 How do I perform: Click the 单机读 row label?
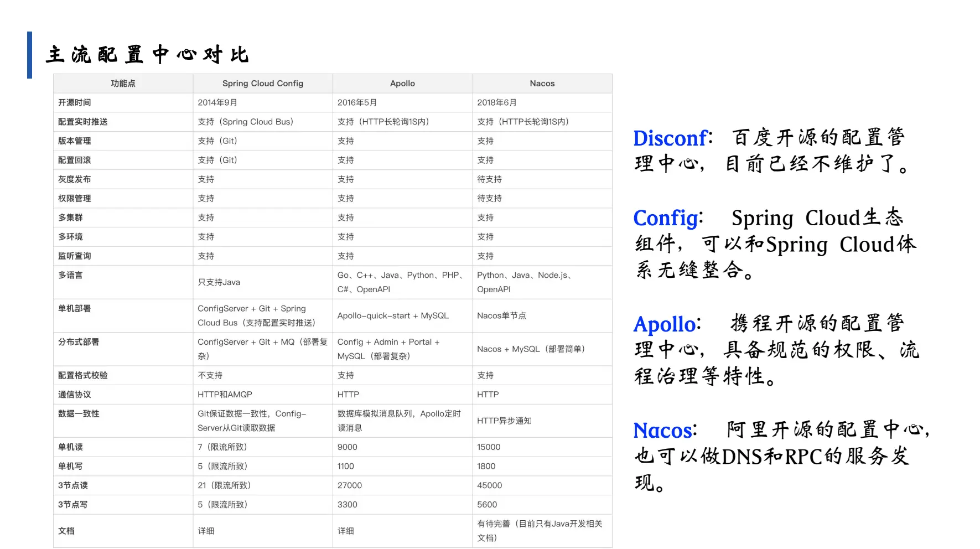[70, 447]
